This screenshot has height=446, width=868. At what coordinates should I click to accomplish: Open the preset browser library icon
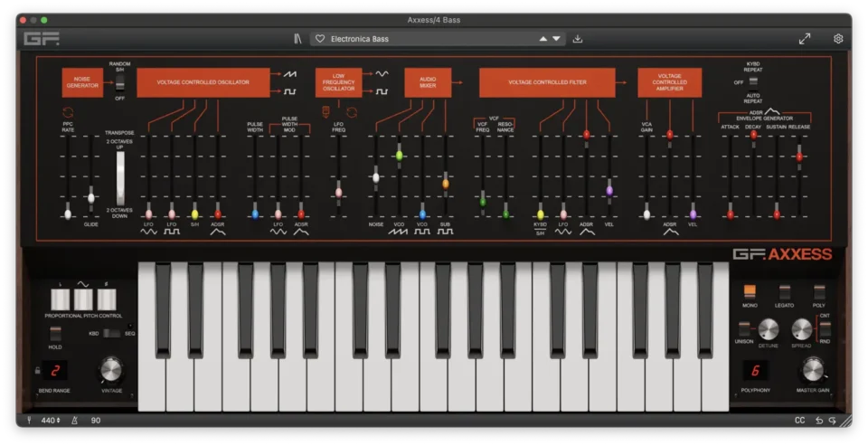point(297,39)
